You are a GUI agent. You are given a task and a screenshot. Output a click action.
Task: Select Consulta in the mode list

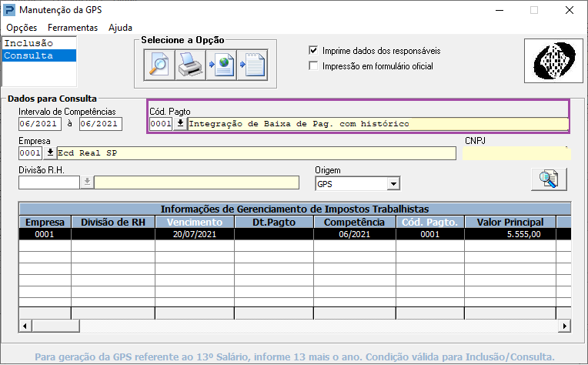click(x=39, y=55)
